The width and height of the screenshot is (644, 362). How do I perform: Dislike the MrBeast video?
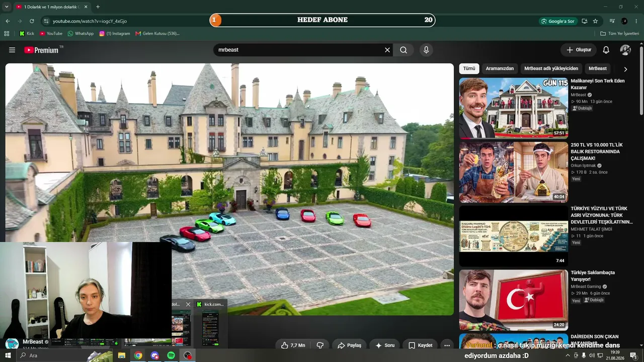[x=320, y=345]
